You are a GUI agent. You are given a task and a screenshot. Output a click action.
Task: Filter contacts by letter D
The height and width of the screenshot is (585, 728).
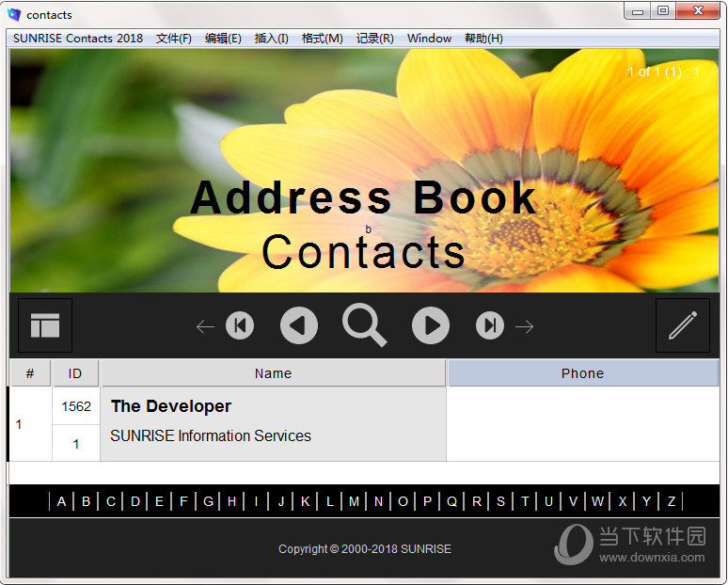(x=135, y=501)
